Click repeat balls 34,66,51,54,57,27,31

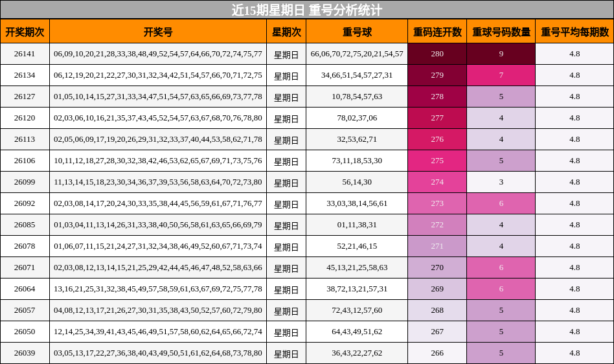coord(357,75)
